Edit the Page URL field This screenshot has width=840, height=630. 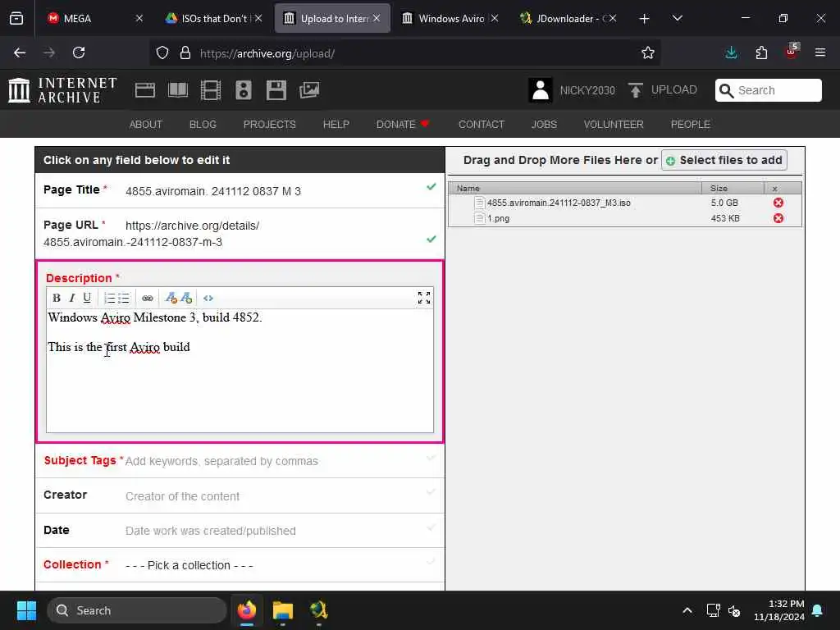click(240, 234)
